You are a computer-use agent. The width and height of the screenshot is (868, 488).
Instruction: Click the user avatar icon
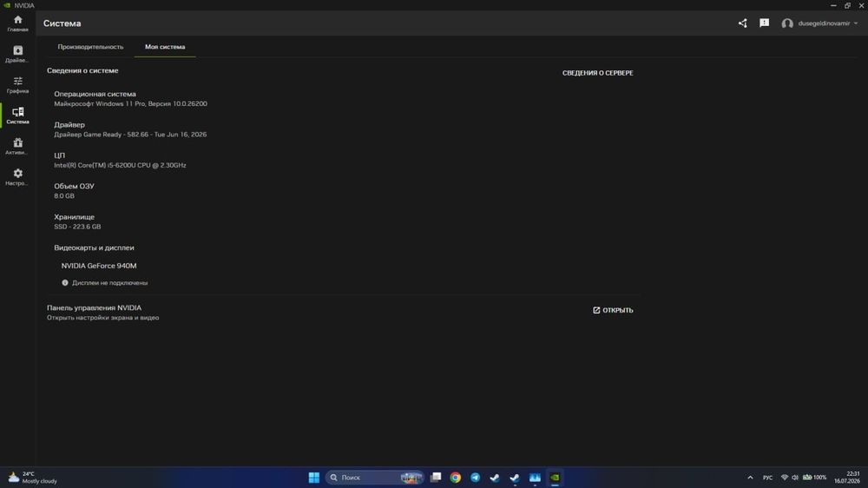[x=787, y=23]
